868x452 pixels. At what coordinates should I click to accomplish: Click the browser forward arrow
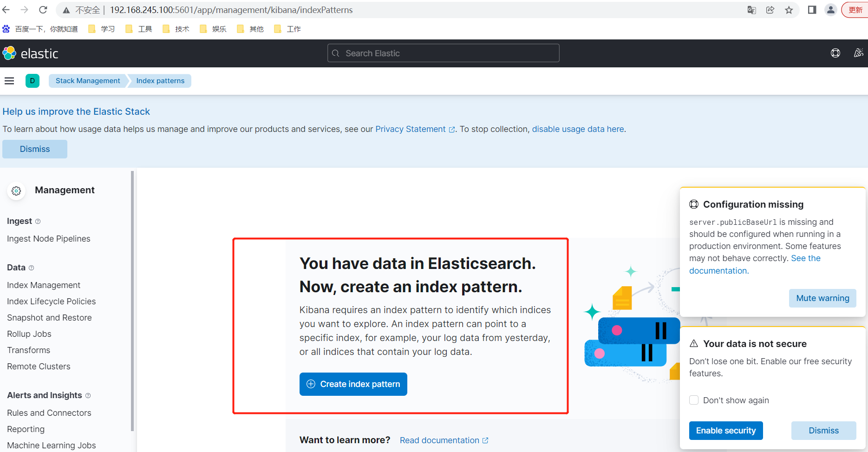coord(25,10)
